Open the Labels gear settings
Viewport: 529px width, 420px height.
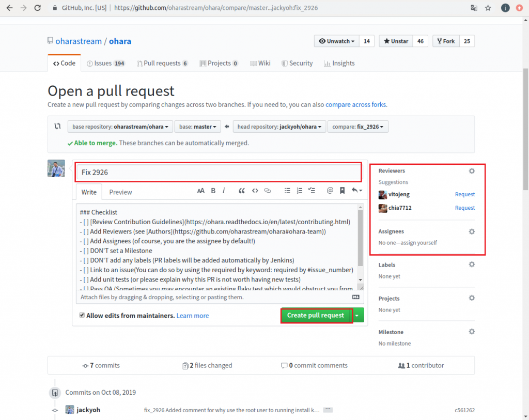(x=472, y=265)
